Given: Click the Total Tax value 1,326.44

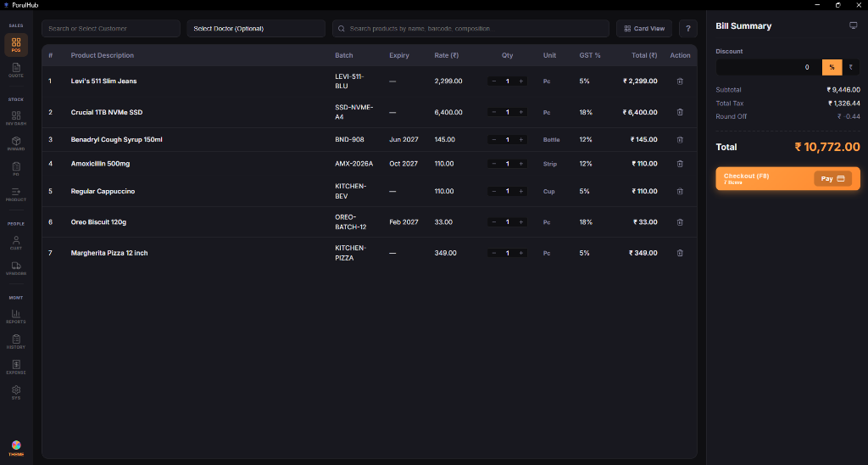Looking at the screenshot, I should coord(844,103).
